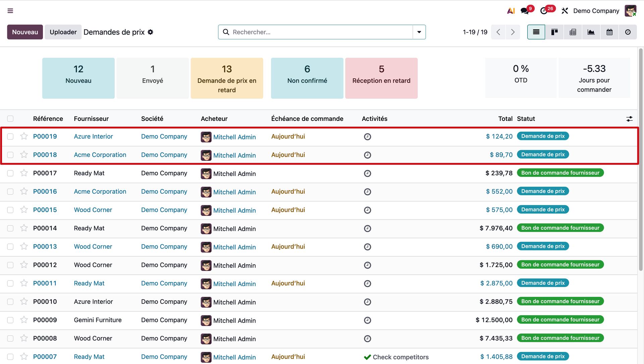Open the hamburger main menu
This screenshot has height=364, width=644.
click(x=10, y=11)
